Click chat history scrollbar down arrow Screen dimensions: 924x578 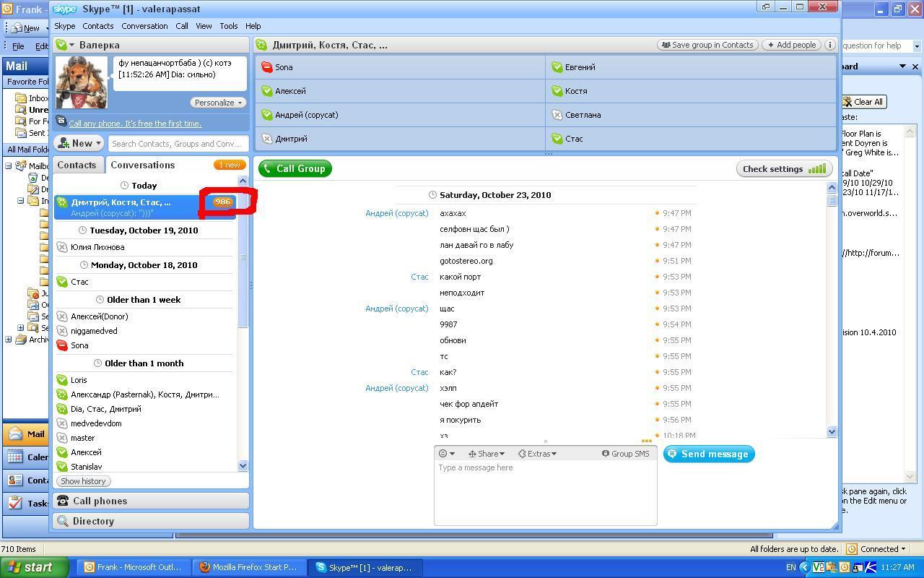click(831, 431)
